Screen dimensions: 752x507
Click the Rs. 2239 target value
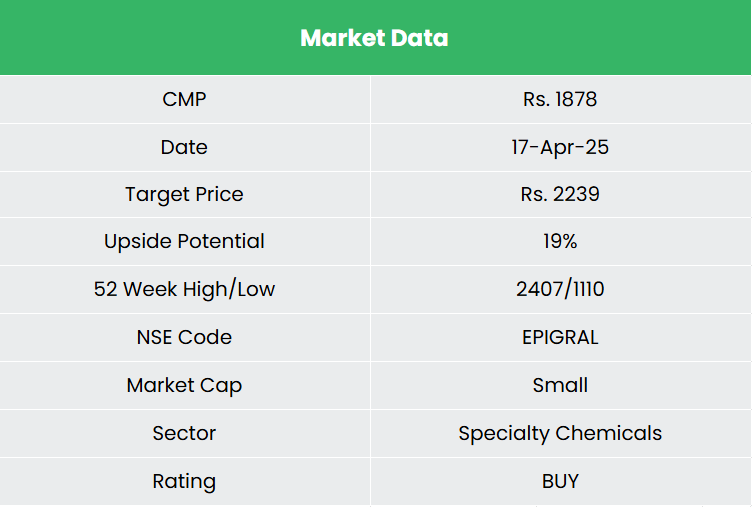[x=560, y=194]
